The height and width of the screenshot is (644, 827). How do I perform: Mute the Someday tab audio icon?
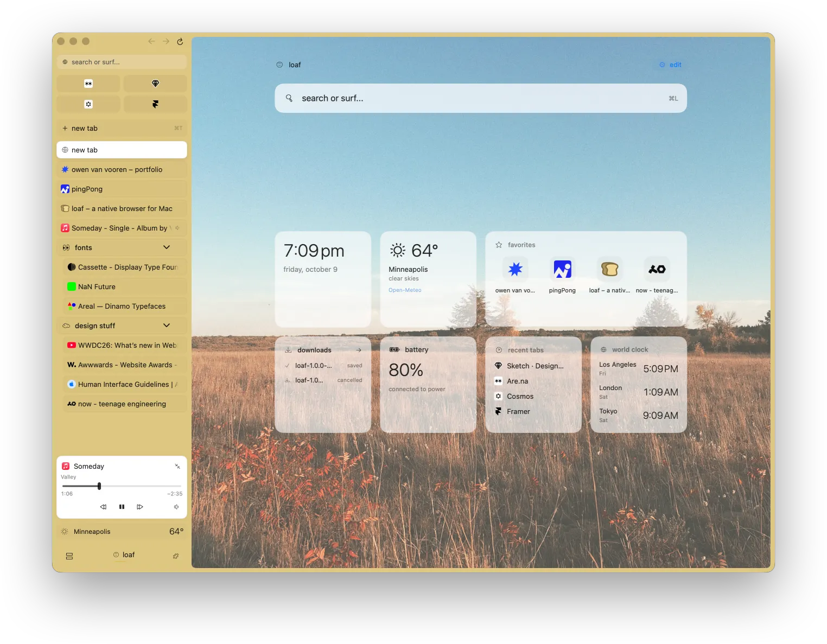tap(177, 228)
